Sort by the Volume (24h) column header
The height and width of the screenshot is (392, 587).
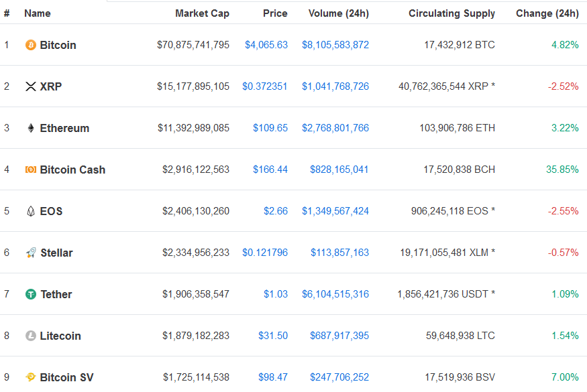click(x=339, y=13)
